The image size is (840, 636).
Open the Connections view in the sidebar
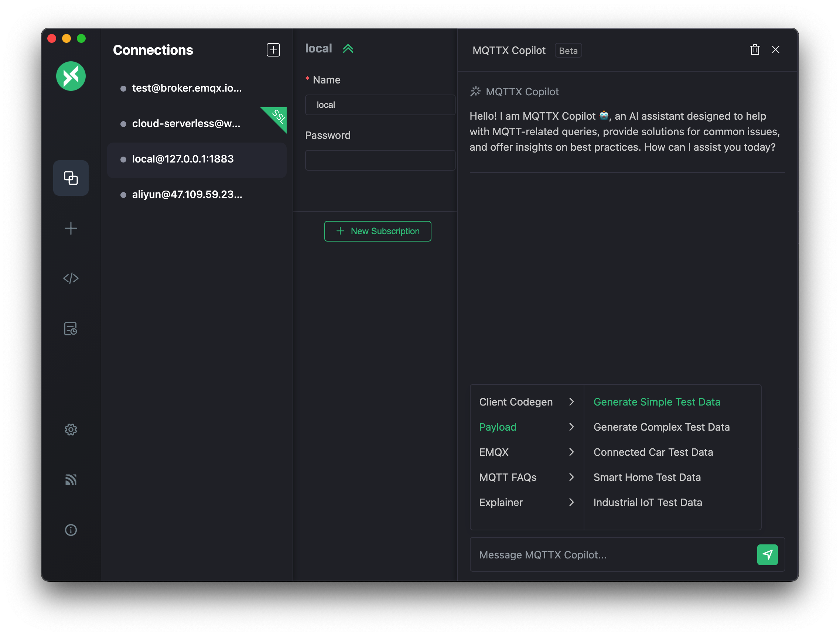pyautogui.click(x=71, y=178)
